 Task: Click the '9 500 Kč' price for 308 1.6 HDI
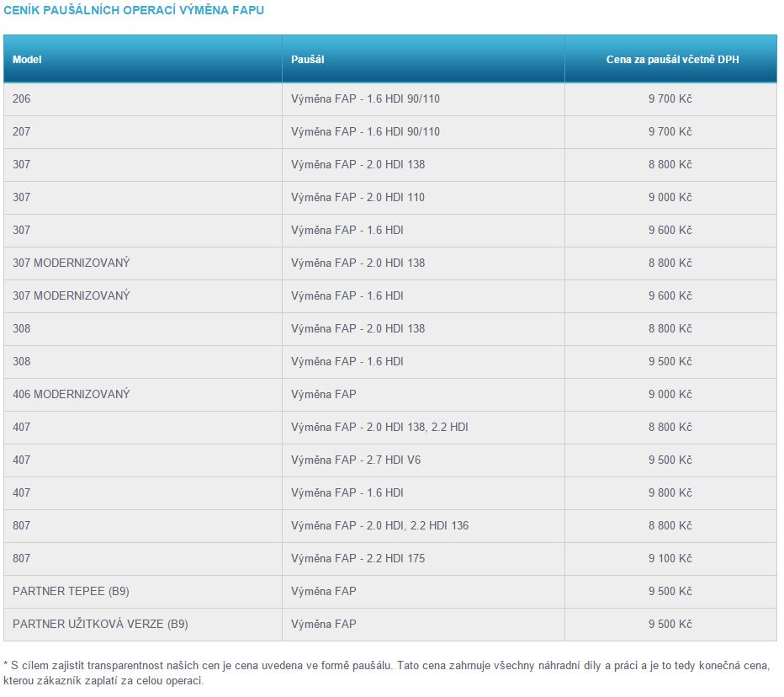[x=670, y=362]
